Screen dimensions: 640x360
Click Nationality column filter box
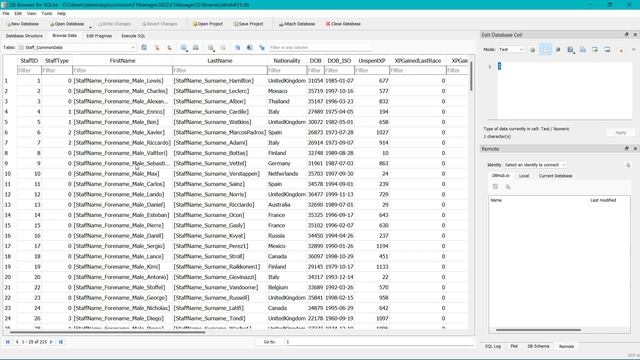click(287, 71)
